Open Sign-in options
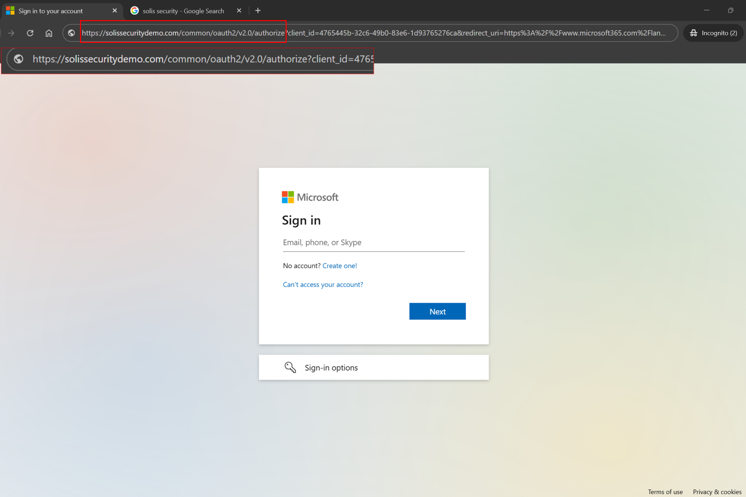746x497 pixels. pos(373,367)
